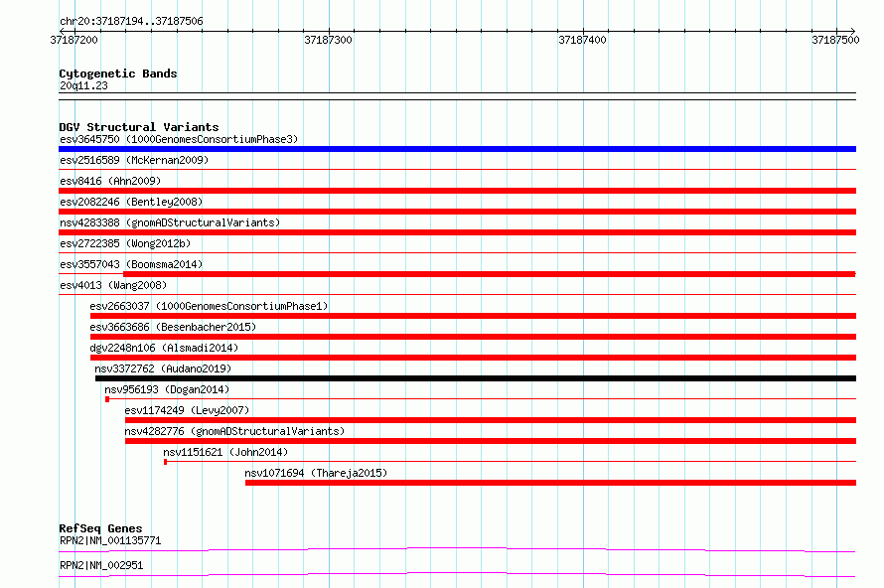Open RPN2|NM_001135771 gene label
The image size is (884, 588).
coord(110,540)
